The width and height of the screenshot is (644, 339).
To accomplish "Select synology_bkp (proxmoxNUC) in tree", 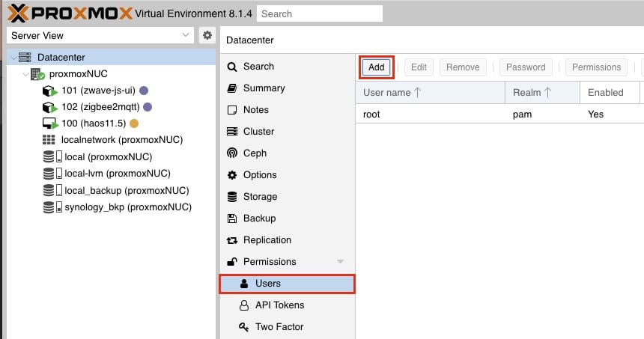I will 128,207.
